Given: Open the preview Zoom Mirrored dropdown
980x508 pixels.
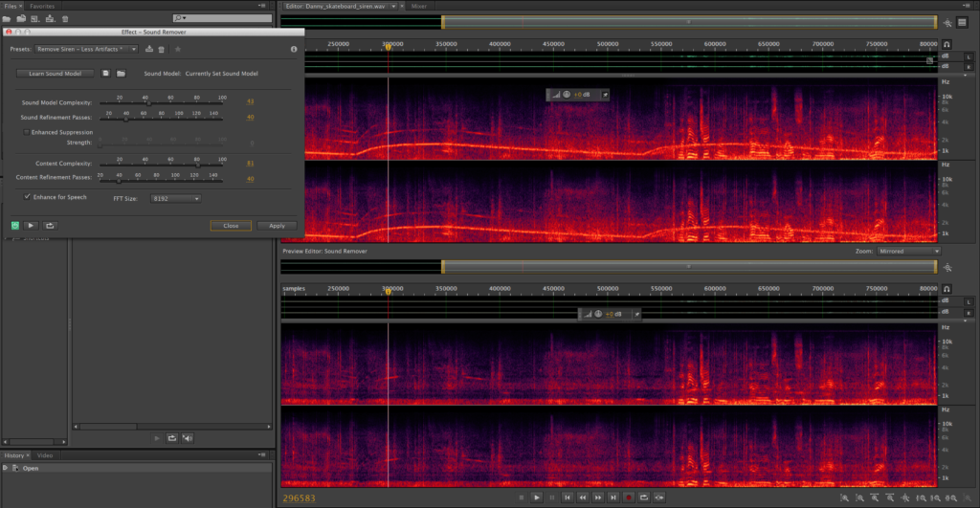Looking at the screenshot, I should point(908,251).
